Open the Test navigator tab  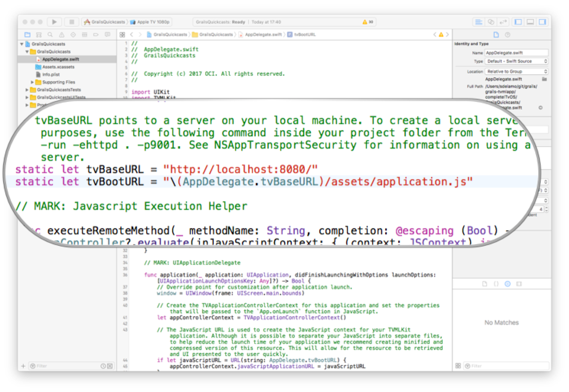click(x=73, y=34)
